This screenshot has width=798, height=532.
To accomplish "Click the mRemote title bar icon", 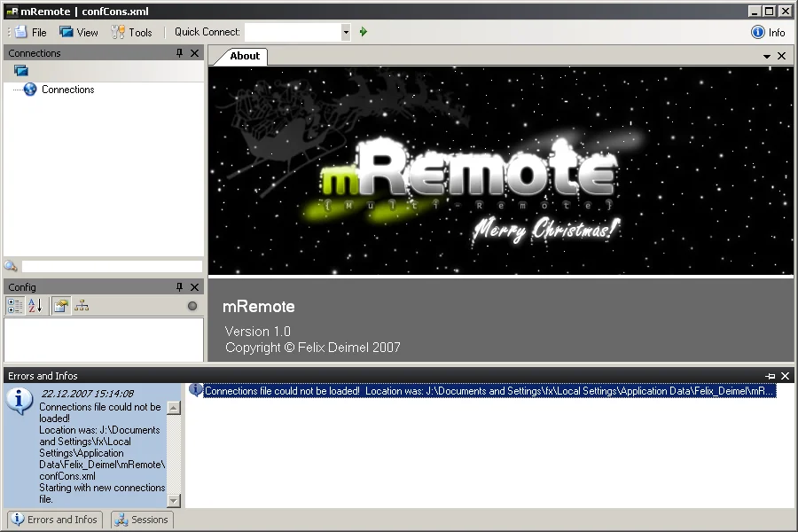I will tap(12, 12).
